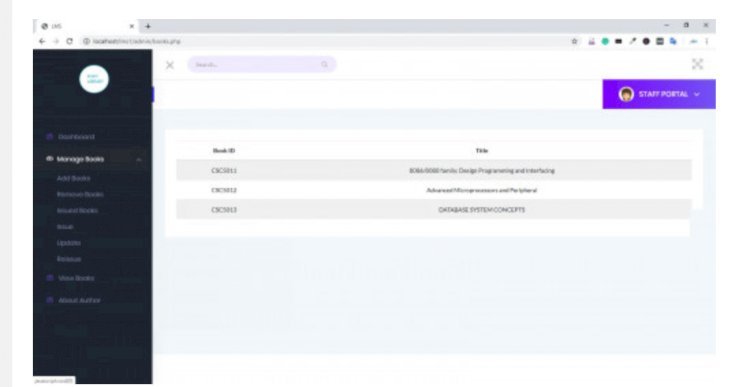Open the Staff Portal dropdown arrow

click(696, 94)
